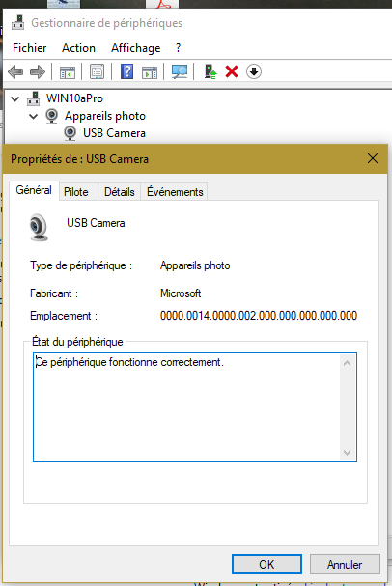This screenshot has width=392, height=586.
Task: Switch to the Événements tab
Action: tap(175, 192)
